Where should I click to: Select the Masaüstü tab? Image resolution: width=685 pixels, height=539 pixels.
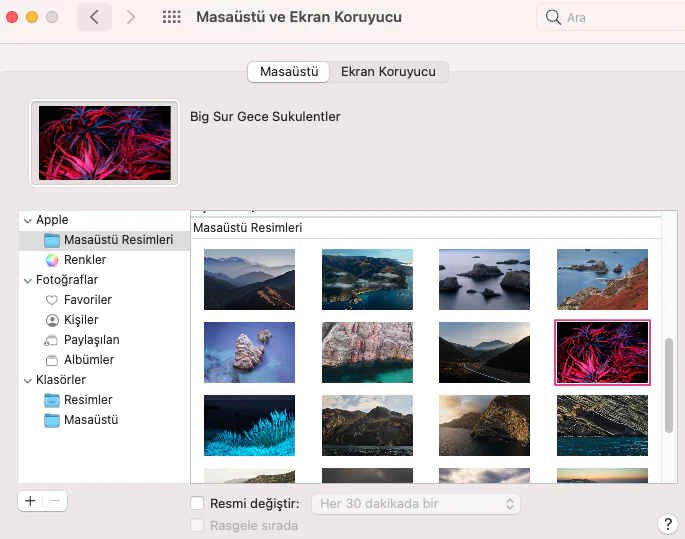click(289, 72)
